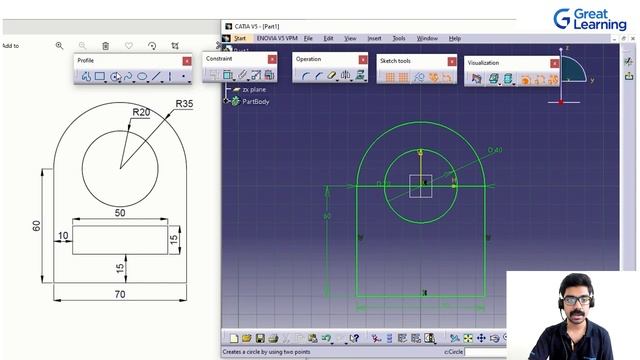Viewport: 640px width, 360px height.
Task: Click the Print icon in bottom toolbar
Action: [x=273, y=338]
